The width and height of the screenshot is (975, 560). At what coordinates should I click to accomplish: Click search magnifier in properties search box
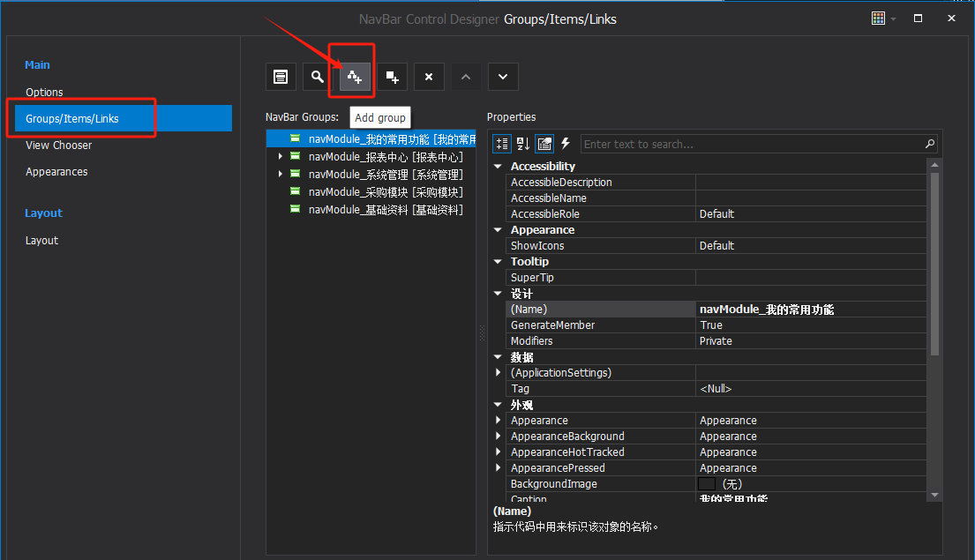(930, 144)
